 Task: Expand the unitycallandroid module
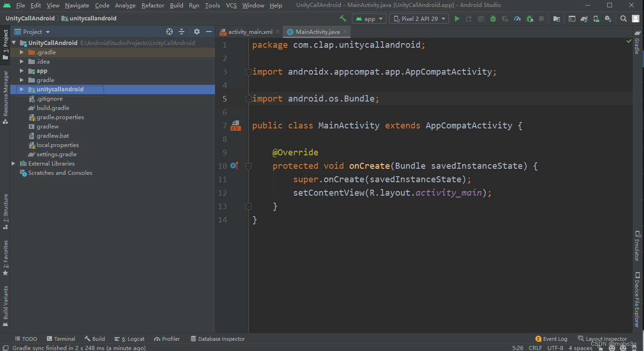(x=21, y=89)
